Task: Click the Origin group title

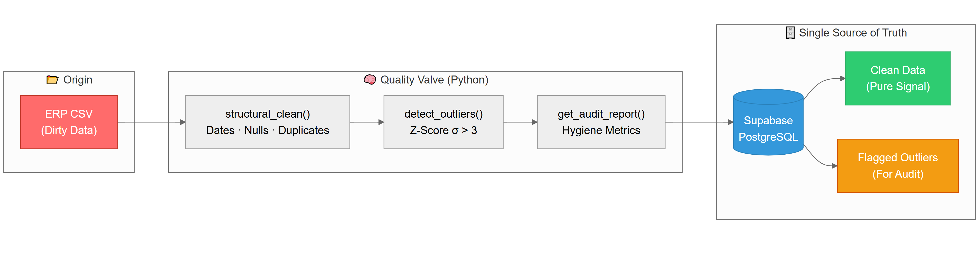Action: (x=78, y=80)
